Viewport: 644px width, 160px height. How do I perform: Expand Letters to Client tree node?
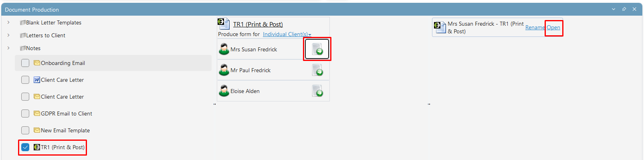pyautogui.click(x=8, y=35)
